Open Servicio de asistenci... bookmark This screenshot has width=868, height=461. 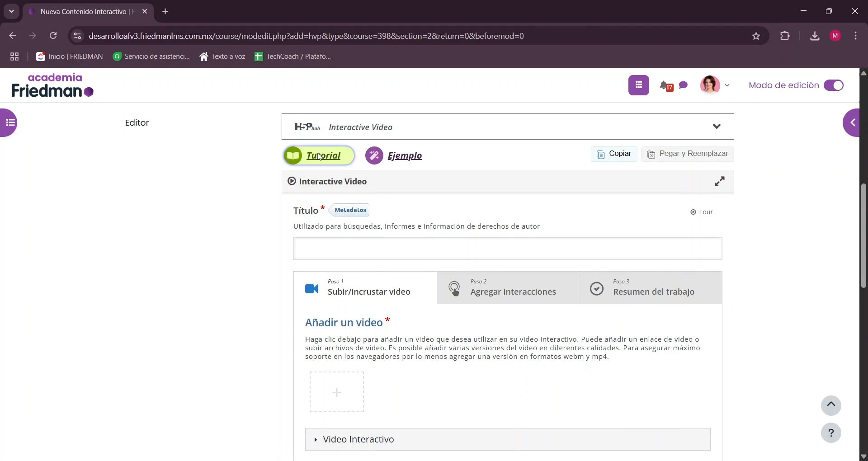(x=151, y=56)
